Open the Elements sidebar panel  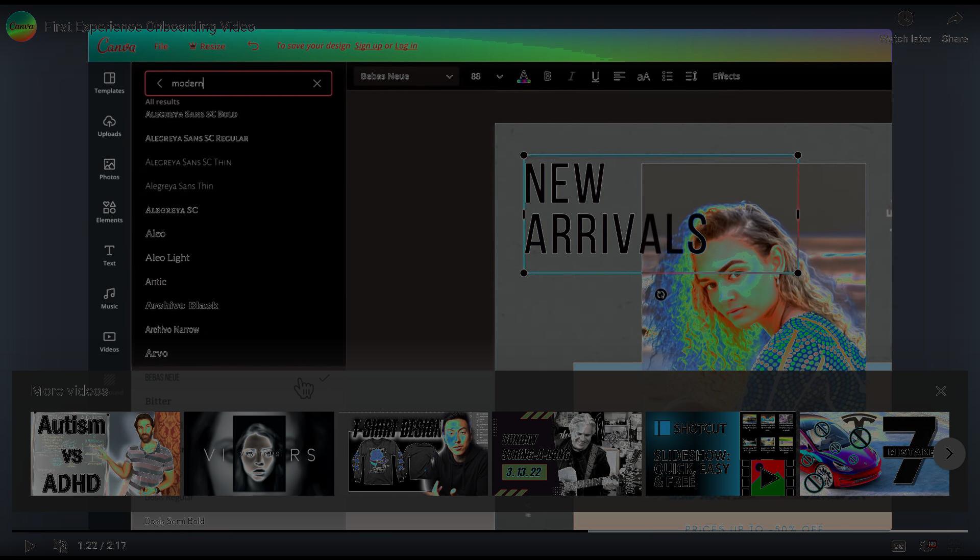[x=109, y=212]
